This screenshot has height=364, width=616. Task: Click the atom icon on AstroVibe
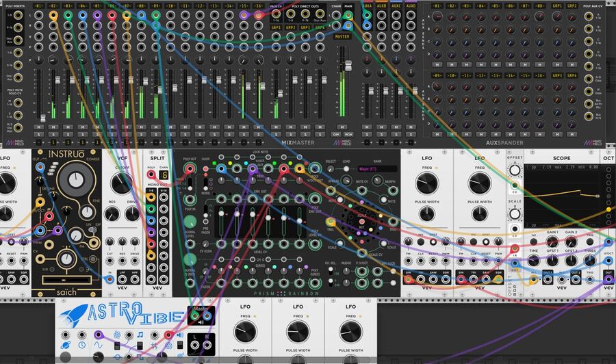(117, 335)
